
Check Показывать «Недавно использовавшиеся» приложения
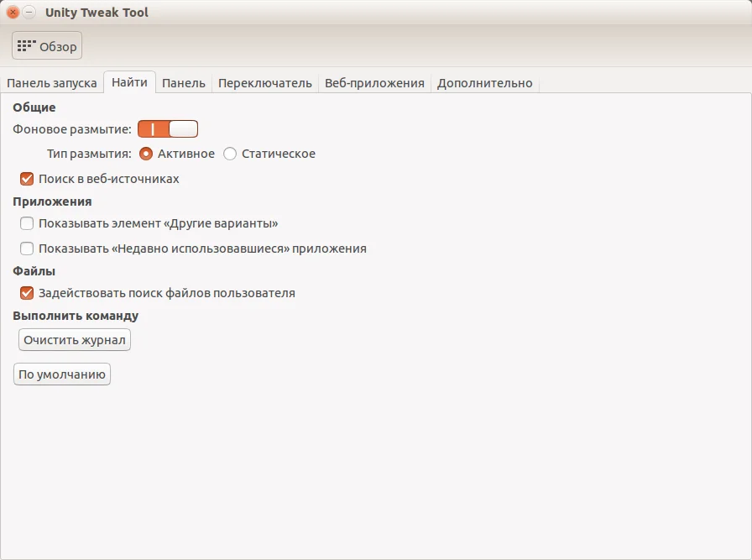tap(27, 249)
